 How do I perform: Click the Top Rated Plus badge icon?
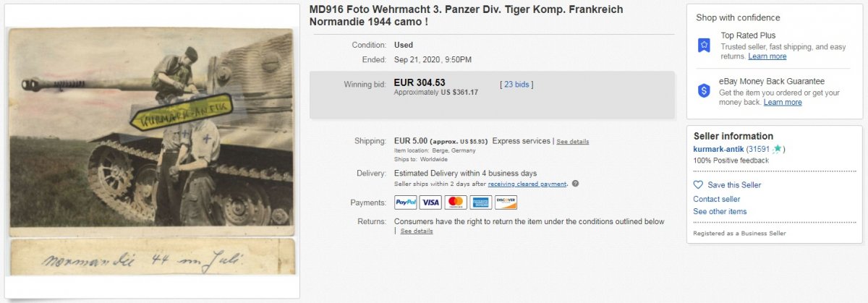pyautogui.click(x=704, y=45)
